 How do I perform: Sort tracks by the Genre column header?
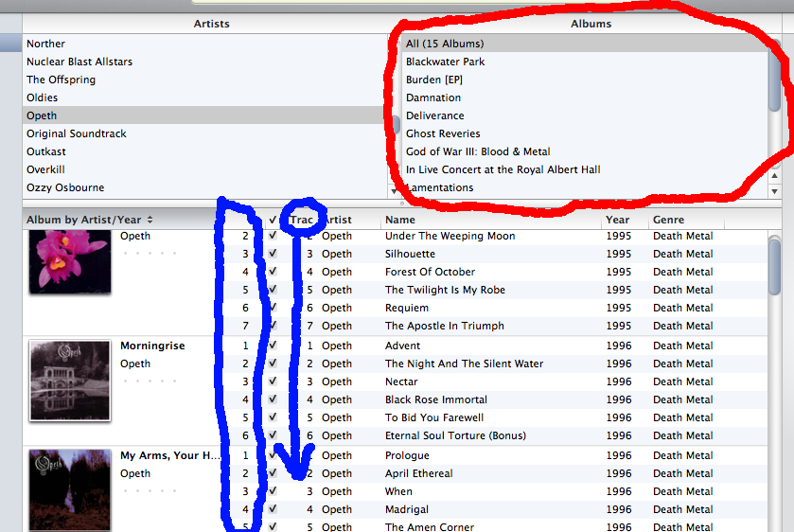tap(687, 220)
